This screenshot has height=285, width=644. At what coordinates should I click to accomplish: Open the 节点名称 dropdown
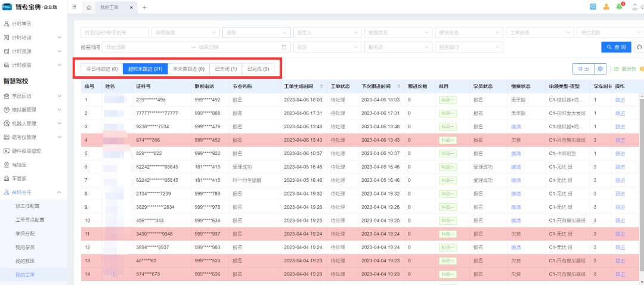(x=611, y=32)
